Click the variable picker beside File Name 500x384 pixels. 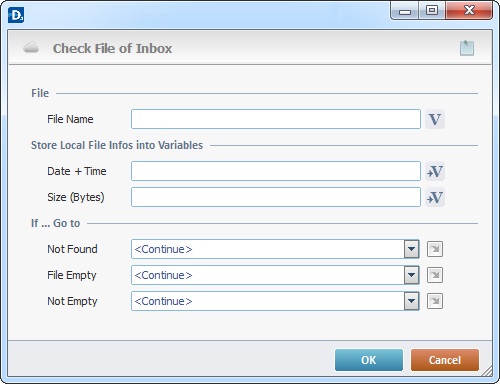pyautogui.click(x=435, y=119)
